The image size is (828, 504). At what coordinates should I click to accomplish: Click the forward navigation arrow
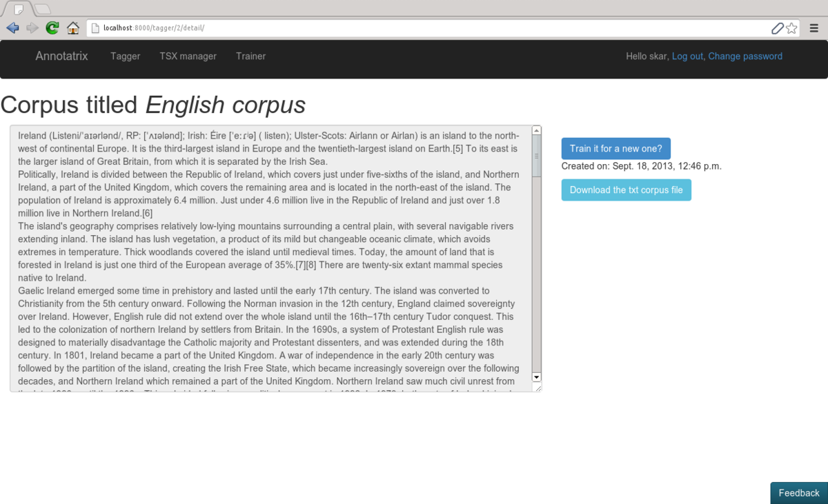(32, 28)
